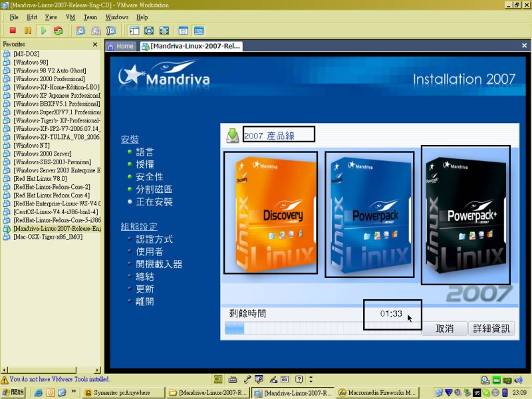
Task: Open the Help menu
Action: click(142, 17)
